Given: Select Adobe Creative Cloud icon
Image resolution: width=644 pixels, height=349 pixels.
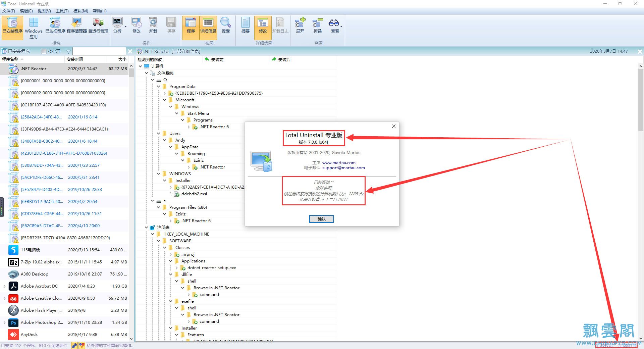Looking at the screenshot, I should click(13, 298).
